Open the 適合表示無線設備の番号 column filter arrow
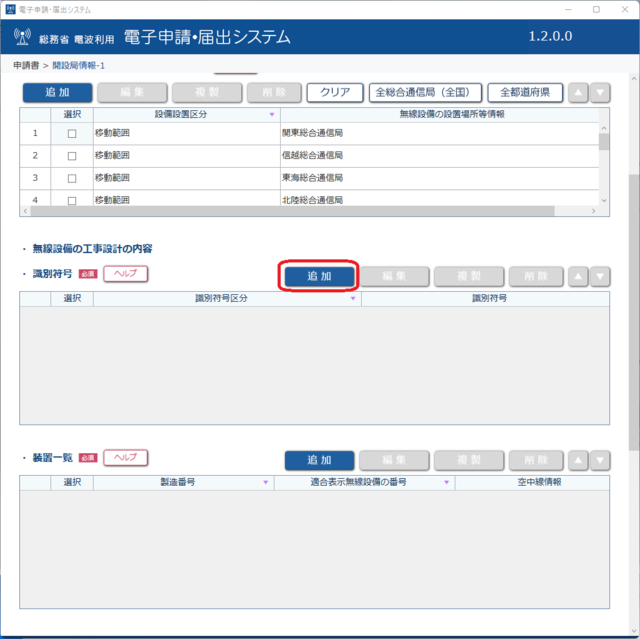 (x=447, y=482)
